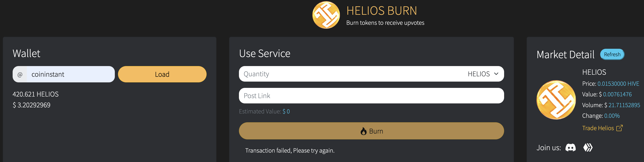
Task: Focus the Post Link input field
Action: (371, 96)
